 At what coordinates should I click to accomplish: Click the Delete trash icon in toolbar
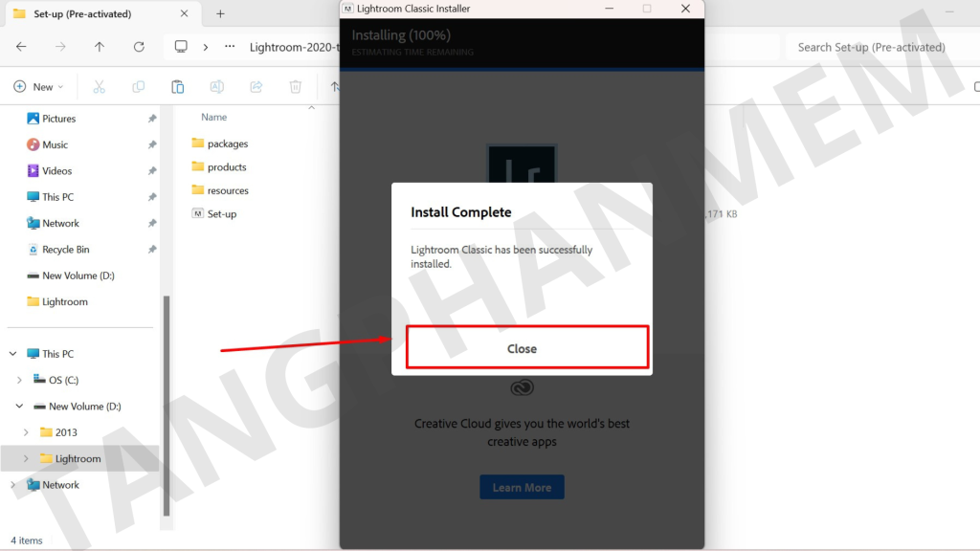click(296, 87)
